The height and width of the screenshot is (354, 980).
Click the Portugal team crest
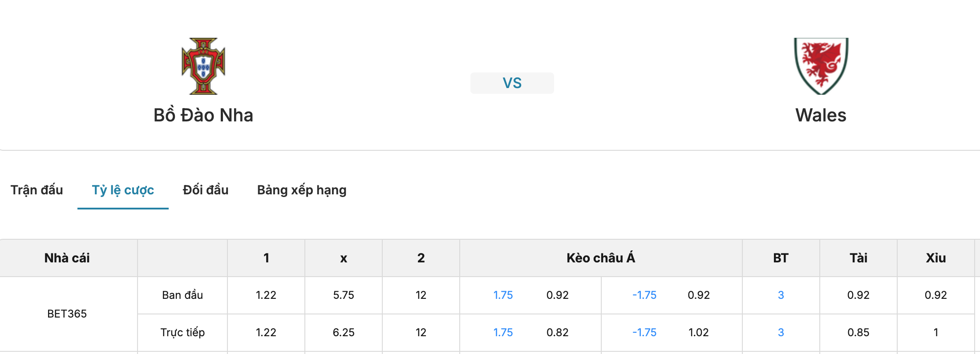203,66
